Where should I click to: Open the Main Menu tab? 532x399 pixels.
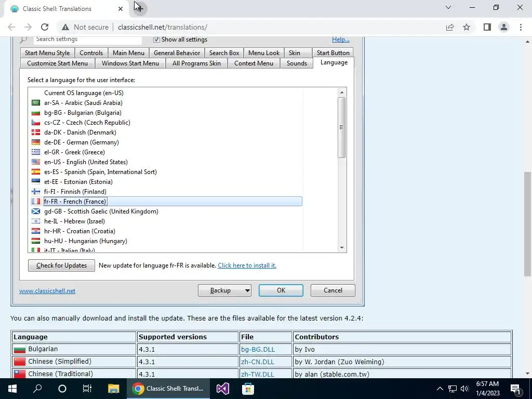pos(129,53)
